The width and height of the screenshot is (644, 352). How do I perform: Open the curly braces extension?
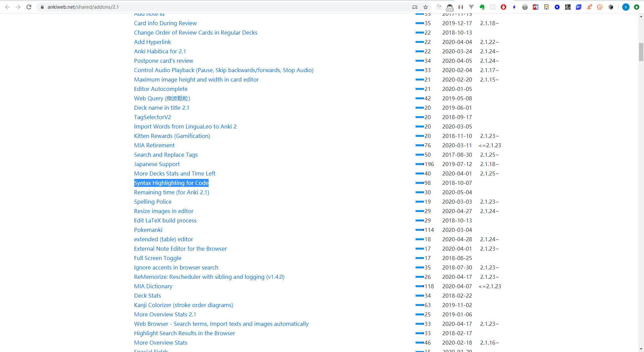tap(461, 7)
